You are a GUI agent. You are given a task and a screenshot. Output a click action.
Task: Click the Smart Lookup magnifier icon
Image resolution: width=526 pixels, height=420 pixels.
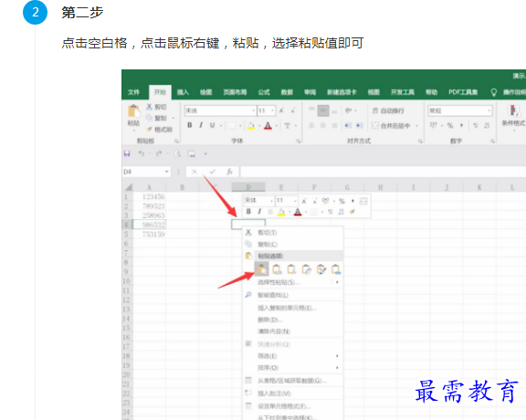click(x=248, y=295)
